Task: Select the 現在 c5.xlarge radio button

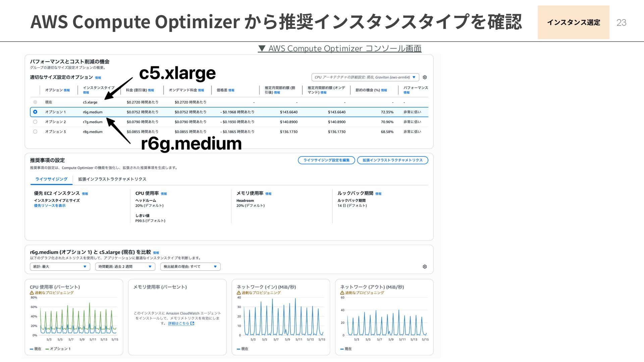Action: coord(35,102)
